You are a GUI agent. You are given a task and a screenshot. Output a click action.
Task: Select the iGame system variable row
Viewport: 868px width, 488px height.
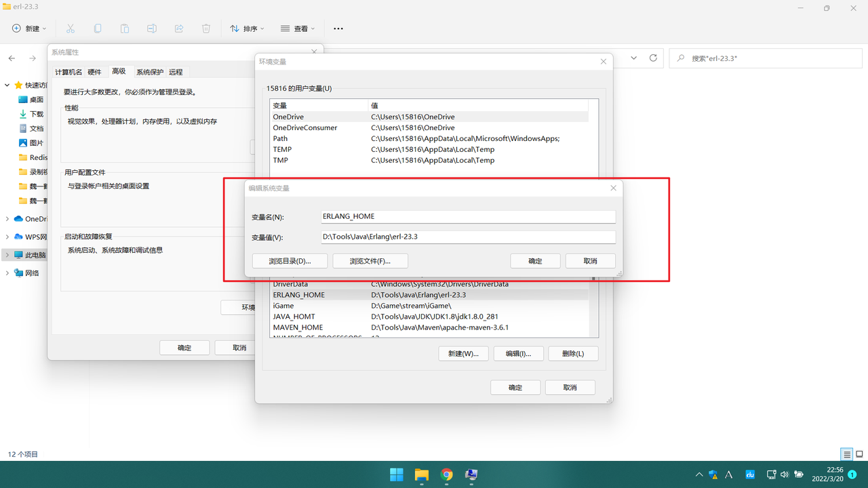pyautogui.click(x=429, y=306)
